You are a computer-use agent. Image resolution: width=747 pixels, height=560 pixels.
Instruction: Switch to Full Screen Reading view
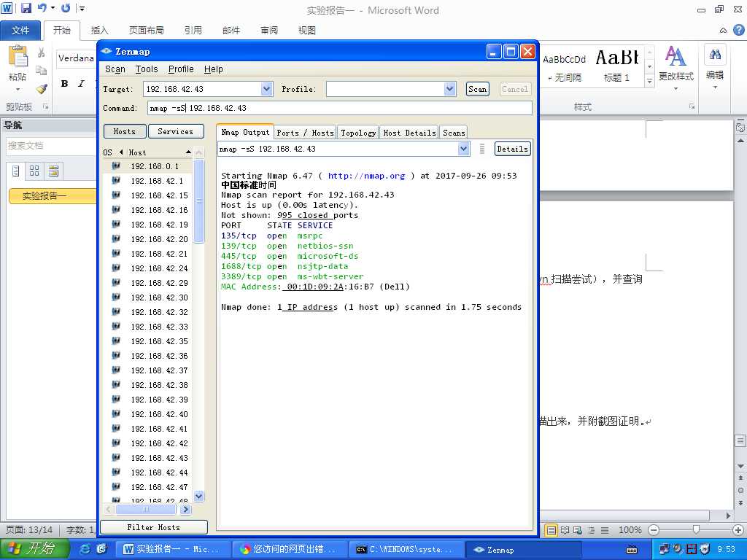point(565,529)
